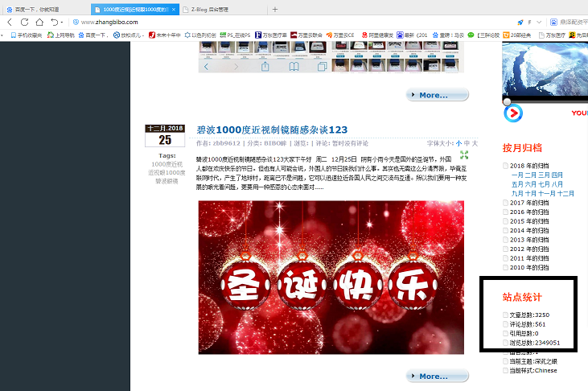The image size is (588, 391).
Task: Open the 近视眼1000度 tag
Action: [167, 173]
